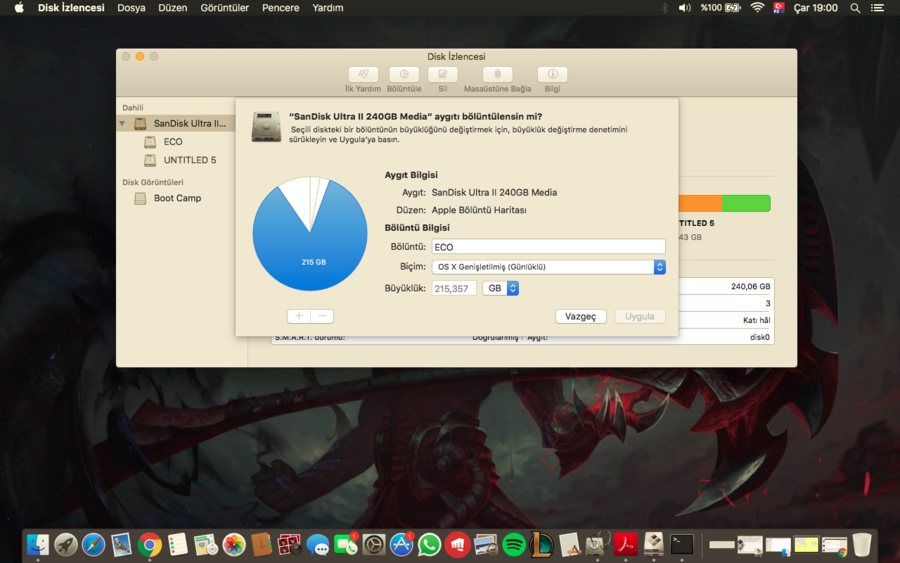Open the Pencere menu
900x563 pixels.
(x=280, y=8)
